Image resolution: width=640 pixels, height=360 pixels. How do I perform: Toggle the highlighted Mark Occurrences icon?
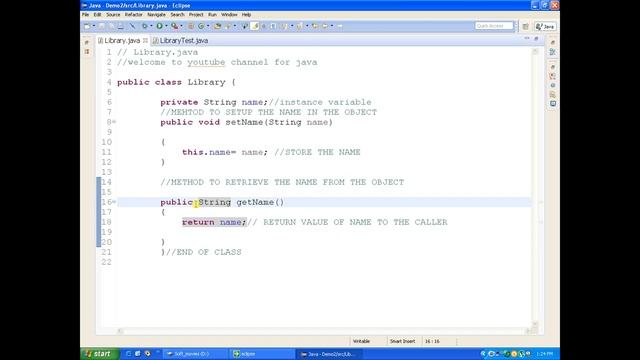[254, 26]
